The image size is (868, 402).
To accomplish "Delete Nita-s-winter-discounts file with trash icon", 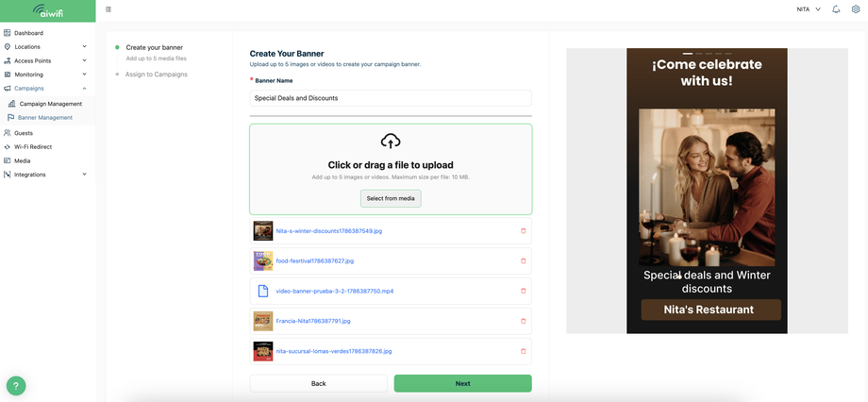I will point(523,231).
